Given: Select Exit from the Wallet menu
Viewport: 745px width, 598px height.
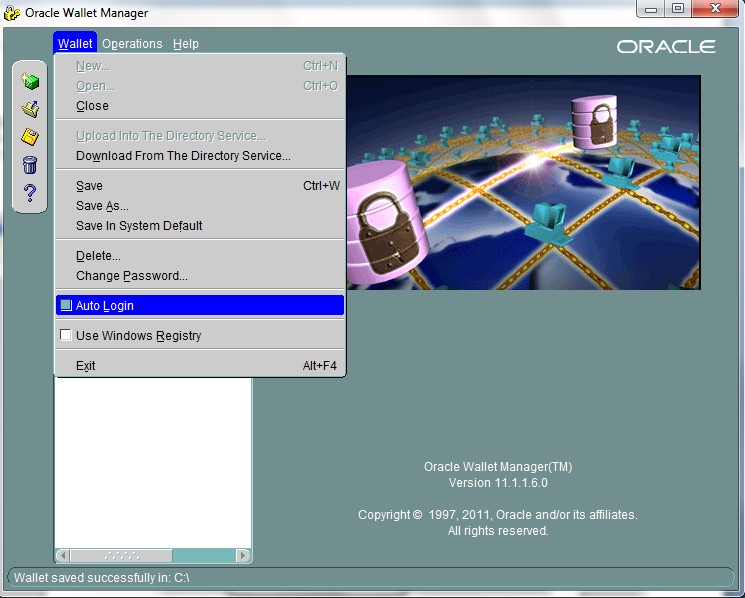Looking at the screenshot, I should (x=200, y=365).
